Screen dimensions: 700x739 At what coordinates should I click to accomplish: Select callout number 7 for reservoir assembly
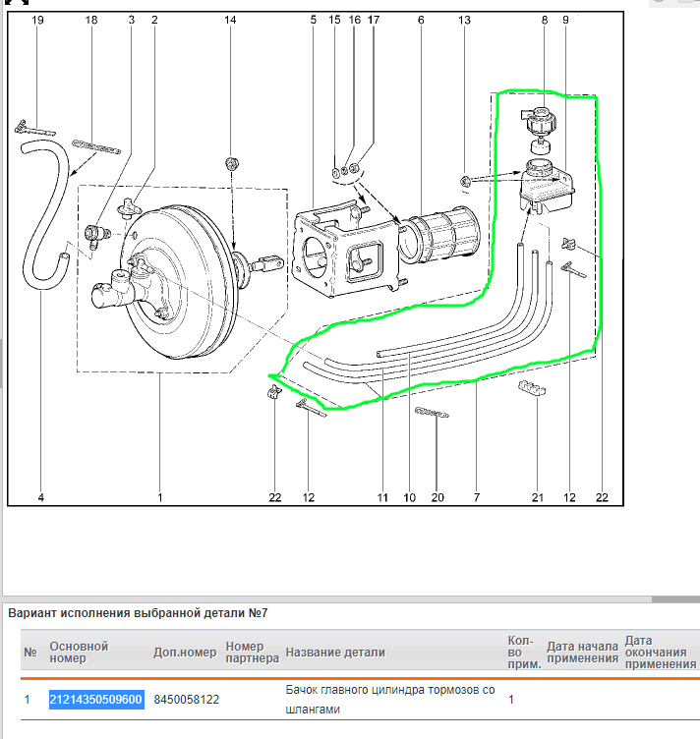click(477, 497)
